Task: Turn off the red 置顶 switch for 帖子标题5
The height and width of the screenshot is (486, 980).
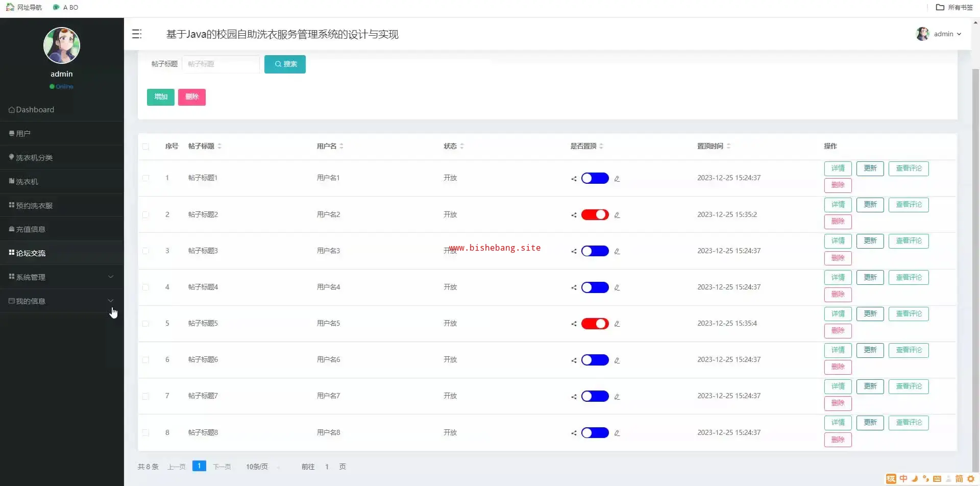Action: click(x=595, y=324)
